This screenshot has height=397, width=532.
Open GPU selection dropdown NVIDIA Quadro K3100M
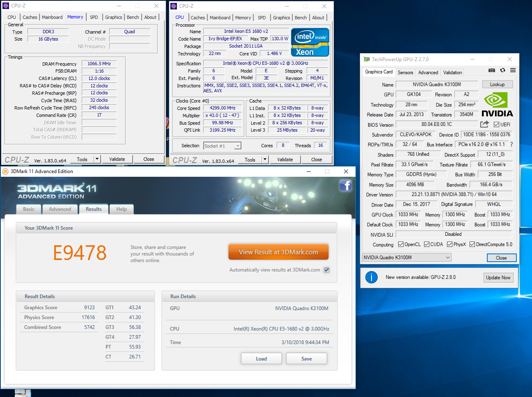point(406,258)
